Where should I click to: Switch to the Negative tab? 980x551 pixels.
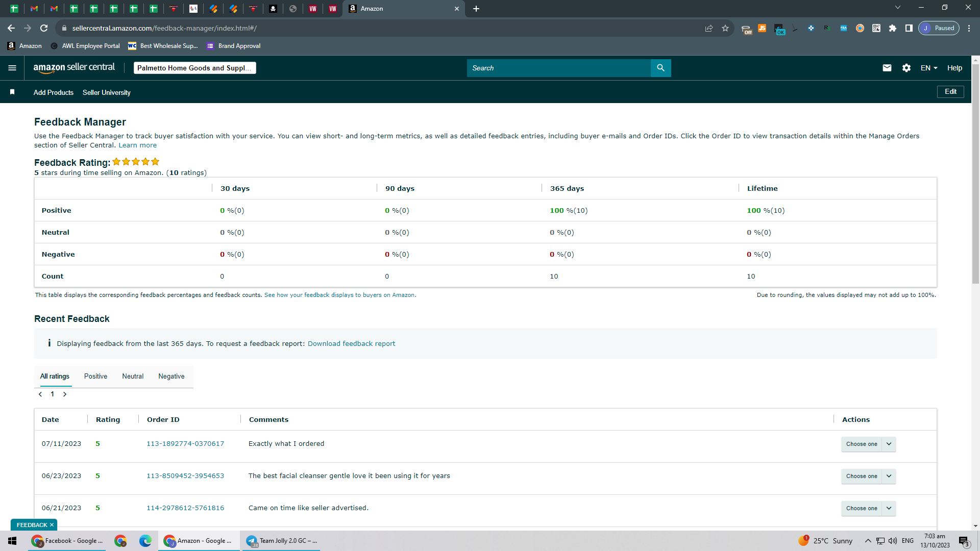tap(171, 377)
